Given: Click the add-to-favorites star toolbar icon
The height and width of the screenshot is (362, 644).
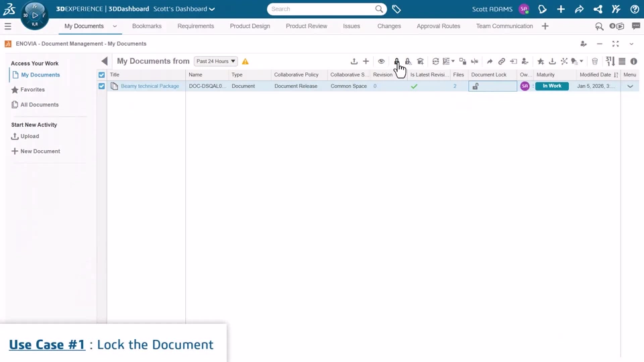Looking at the screenshot, I should point(541,61).
